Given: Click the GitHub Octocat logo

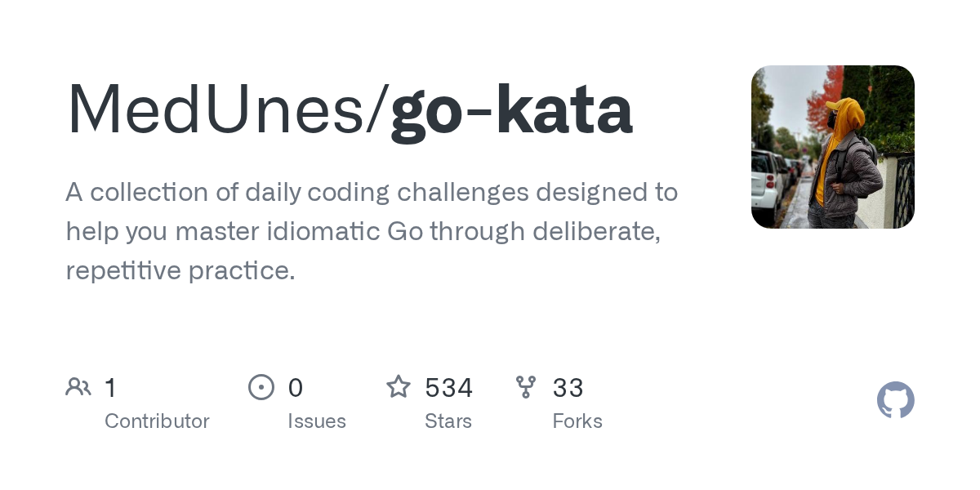Looking at the screenshot, I should pos(895,400).
